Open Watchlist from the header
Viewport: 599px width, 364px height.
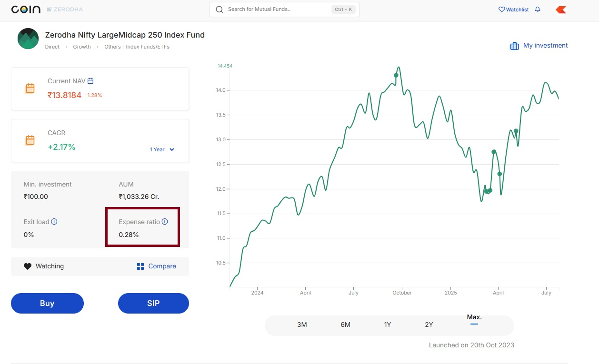(513, 10)
